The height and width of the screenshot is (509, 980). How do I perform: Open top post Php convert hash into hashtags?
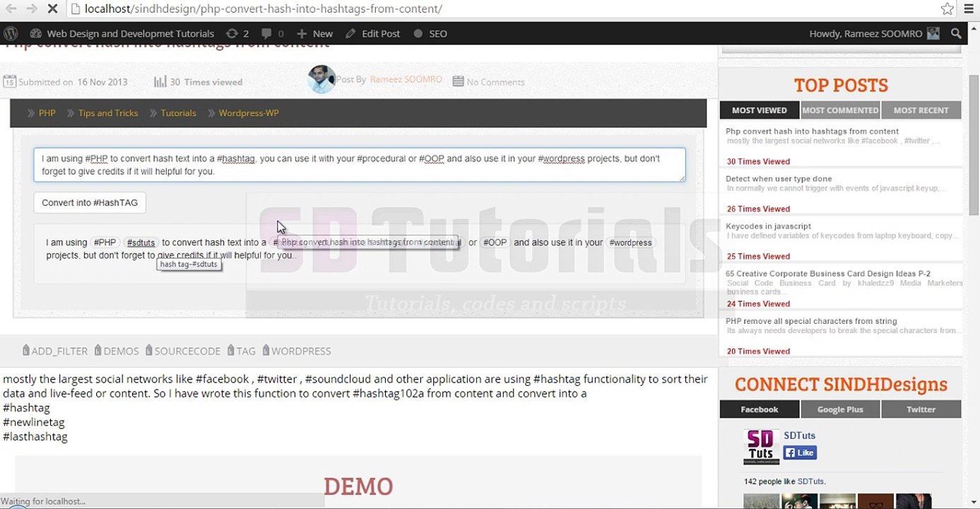click(x=812, y=131)
